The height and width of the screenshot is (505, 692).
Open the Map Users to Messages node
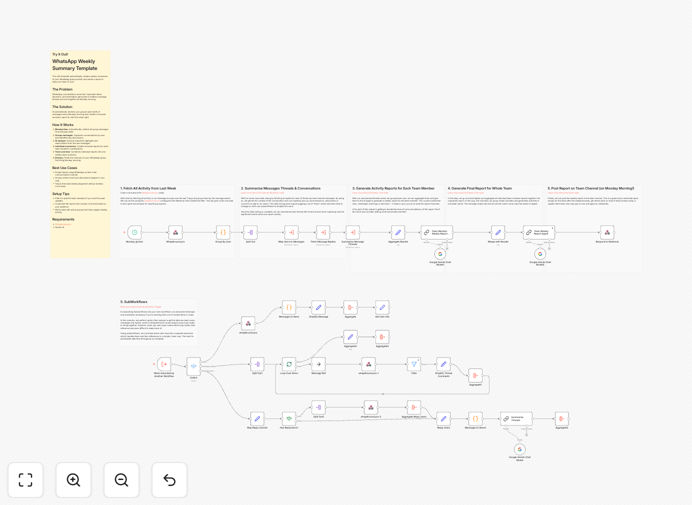pos(291,232)
